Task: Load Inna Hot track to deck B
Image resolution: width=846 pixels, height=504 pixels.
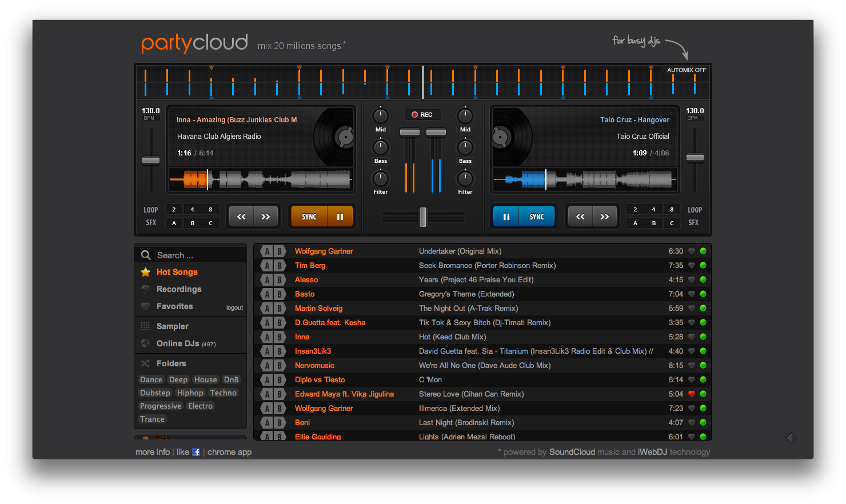Action: [x=280, y=337]
